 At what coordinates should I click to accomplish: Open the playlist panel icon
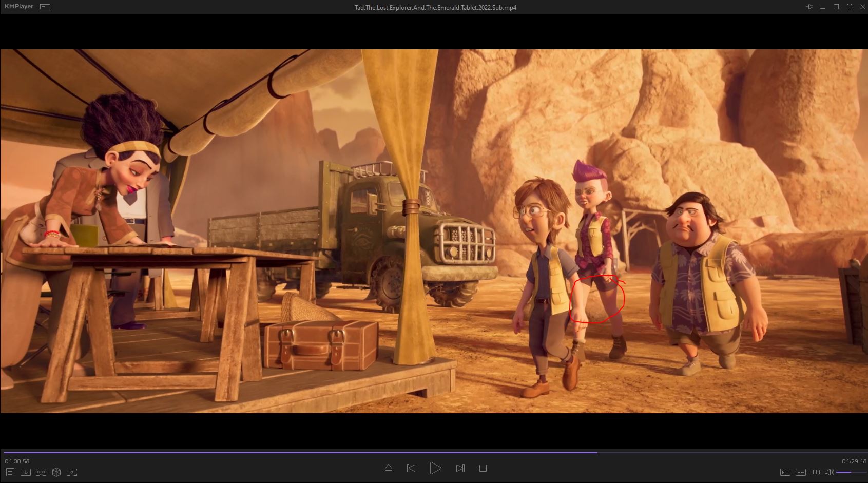(10, 472)
